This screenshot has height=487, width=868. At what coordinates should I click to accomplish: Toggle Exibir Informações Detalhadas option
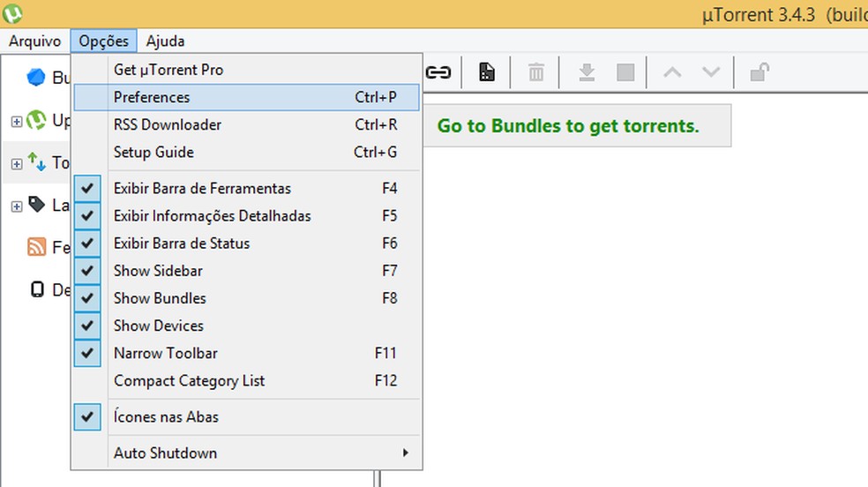pos(247,216)
